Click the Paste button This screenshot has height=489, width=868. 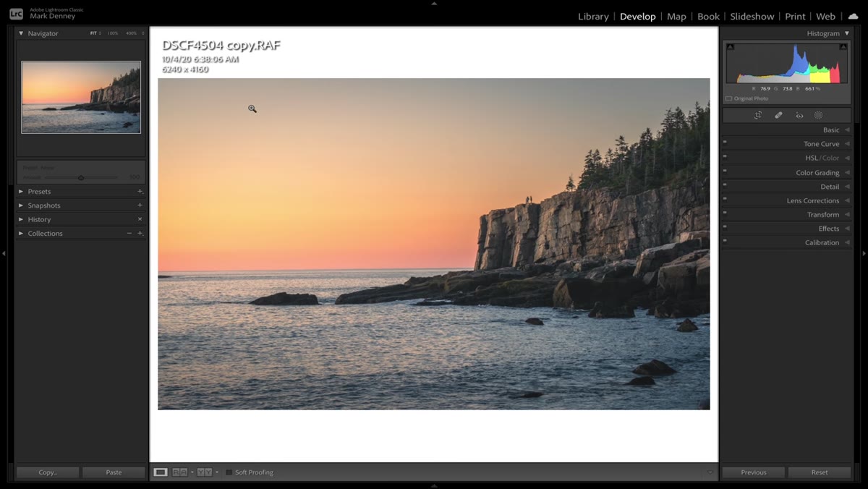coord(114,472)
